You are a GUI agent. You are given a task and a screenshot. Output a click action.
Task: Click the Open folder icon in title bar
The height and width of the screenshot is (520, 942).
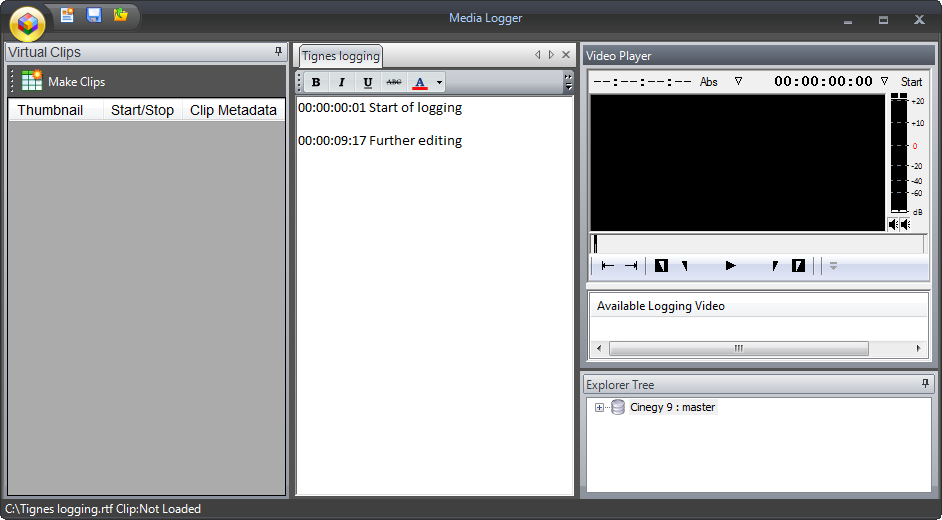(x=121, y=15)
